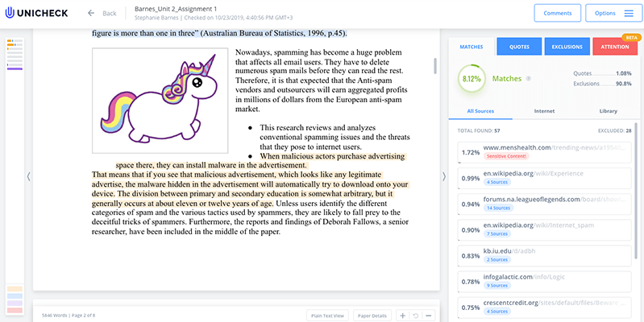Viewport: 644px width, 322px height.
Task: Expand the 14 Sources badge
Action: coord(498,208)
